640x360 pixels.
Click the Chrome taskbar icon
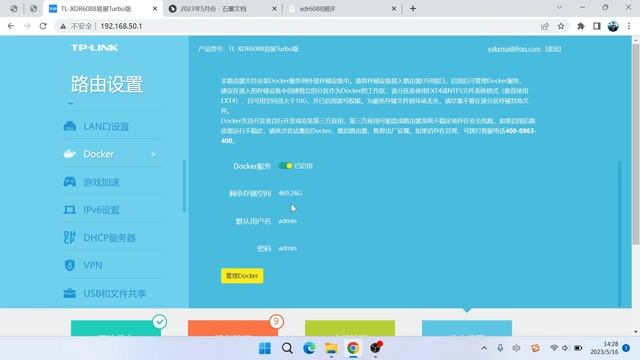coord(353,348)
